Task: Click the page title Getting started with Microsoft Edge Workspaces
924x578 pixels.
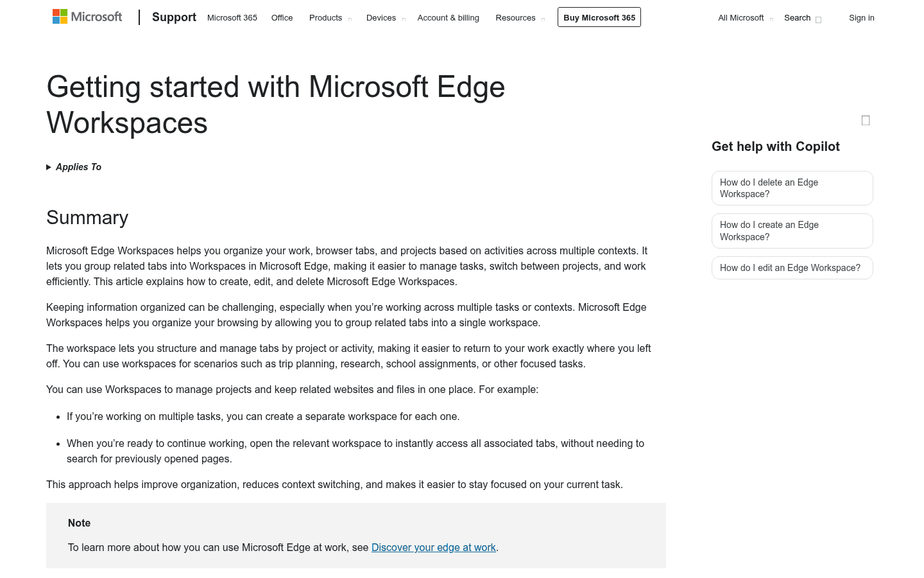Action: [276, 105]
